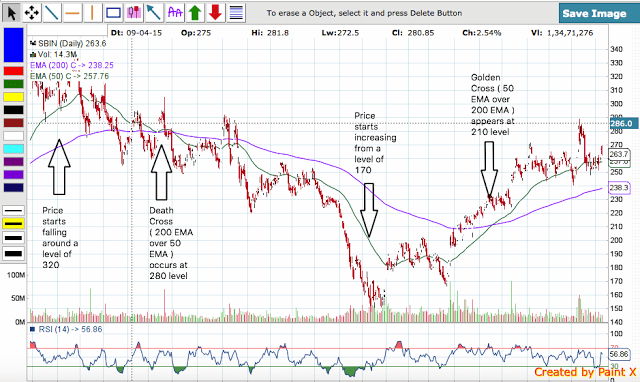Select the 'Death Cross' text annotation
The height and width of the screenshot is (382, 640).
tap(171, 243)
